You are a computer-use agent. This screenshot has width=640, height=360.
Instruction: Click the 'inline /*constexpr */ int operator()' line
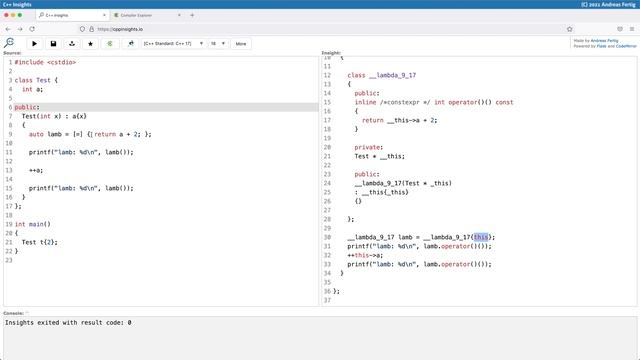point(434,102)
